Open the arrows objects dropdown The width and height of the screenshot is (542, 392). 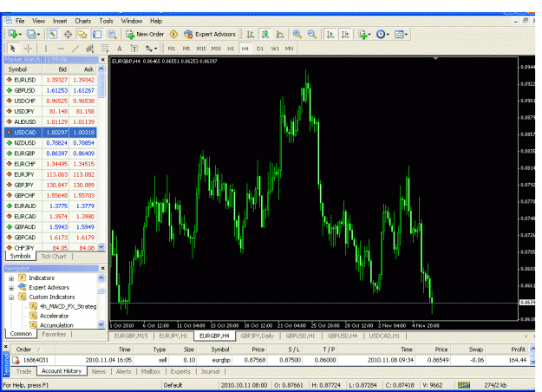(151, 49)
